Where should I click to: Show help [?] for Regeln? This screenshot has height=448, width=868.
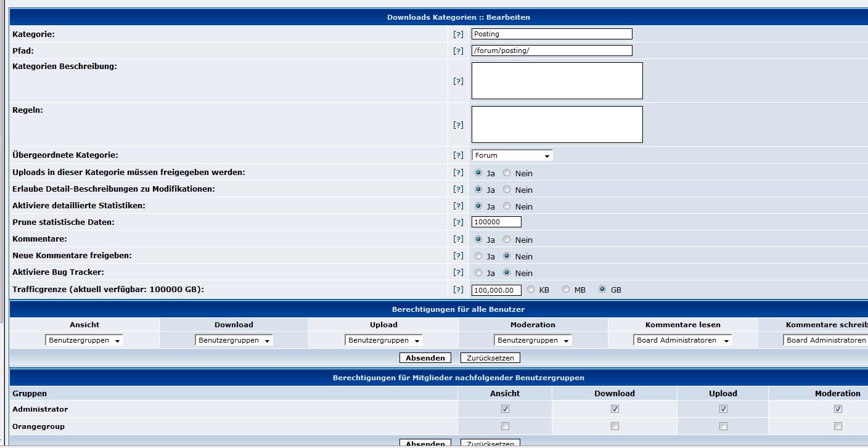coord(458,125)
